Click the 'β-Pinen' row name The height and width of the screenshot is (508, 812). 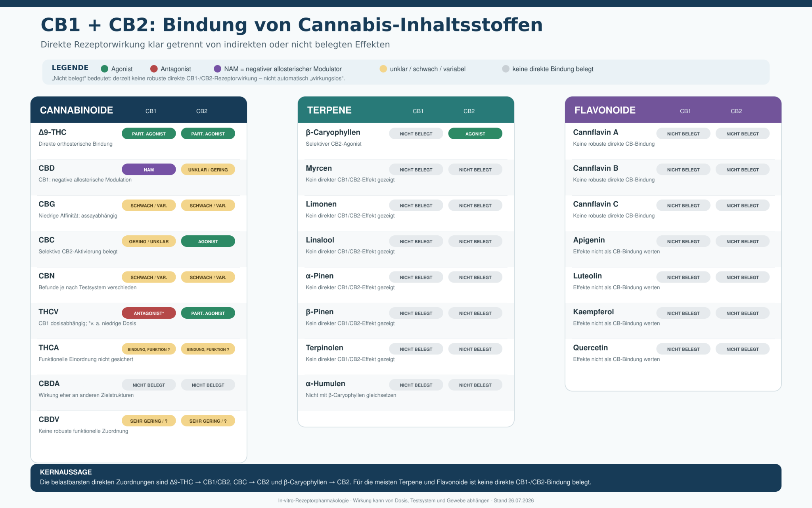pyautogui.click(x=320, y=312)
